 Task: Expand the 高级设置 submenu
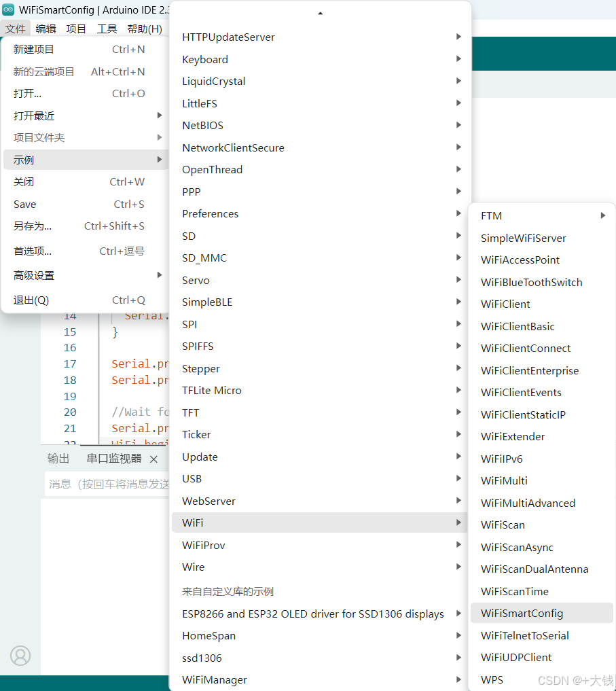86,275
